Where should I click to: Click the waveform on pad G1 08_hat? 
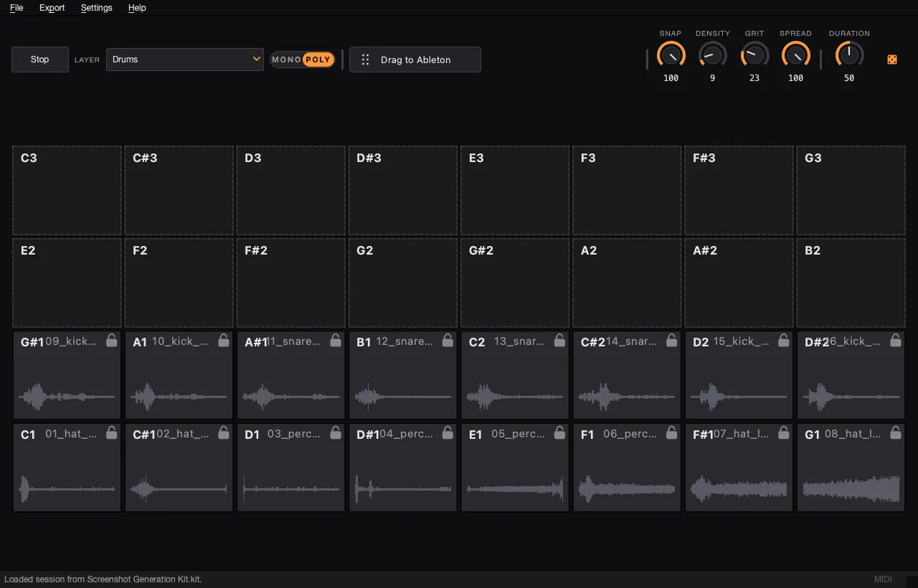click(x=851, y=489)
